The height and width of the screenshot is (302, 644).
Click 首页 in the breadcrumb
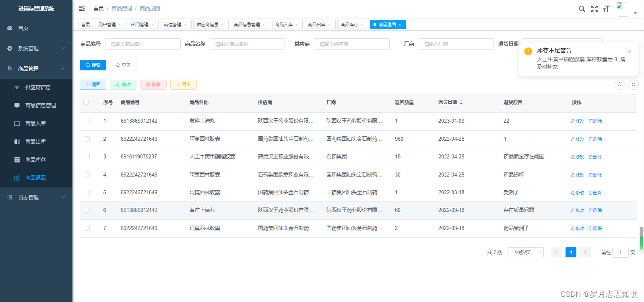click(x=99, y=8)
